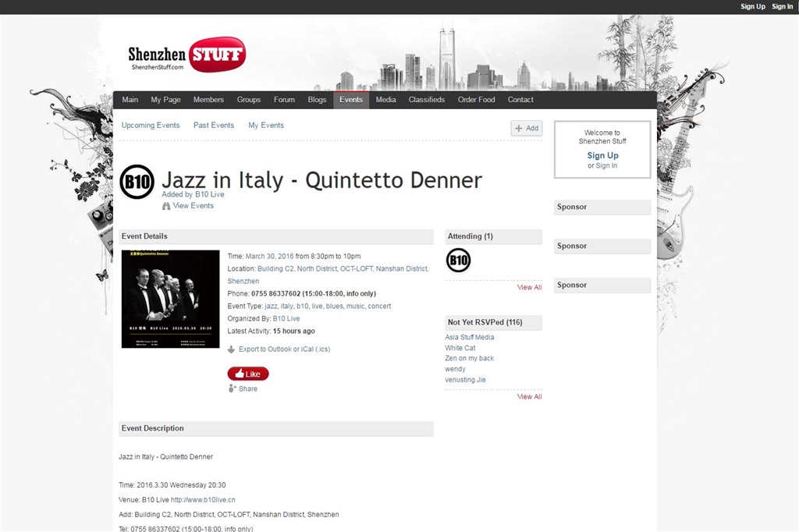Click the 'Attending (1)' header

pyautogui.click(x=494, y=236)
